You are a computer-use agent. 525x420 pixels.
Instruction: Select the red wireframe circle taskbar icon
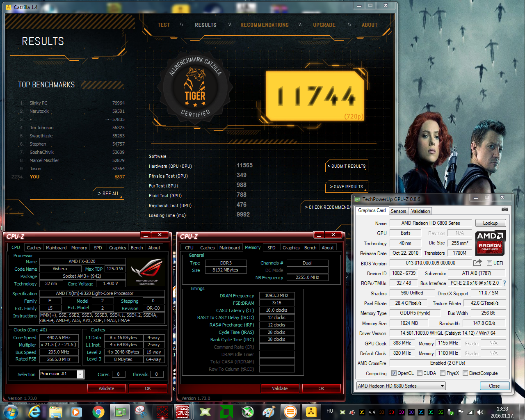click(162, 411)
